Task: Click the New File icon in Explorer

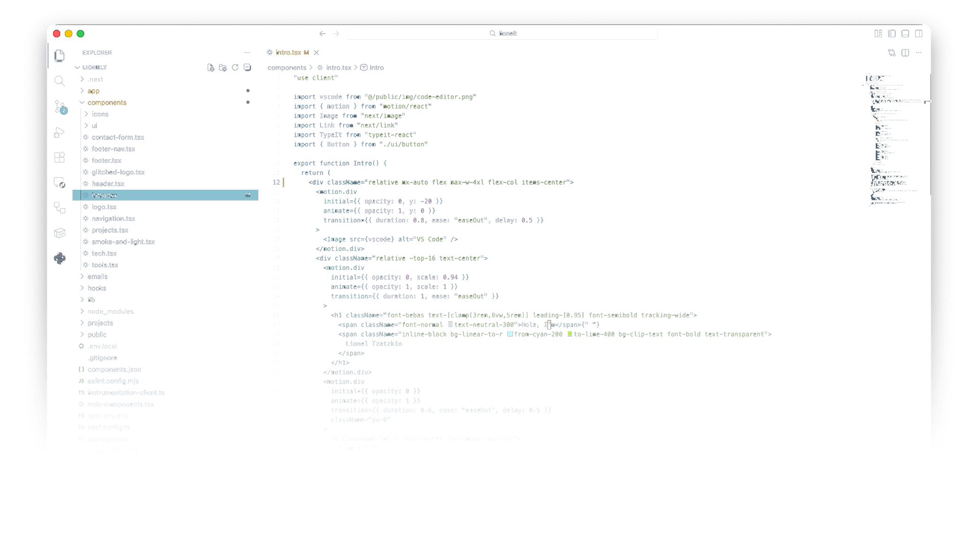Action: pyautogui.click(x=211, y=67)
